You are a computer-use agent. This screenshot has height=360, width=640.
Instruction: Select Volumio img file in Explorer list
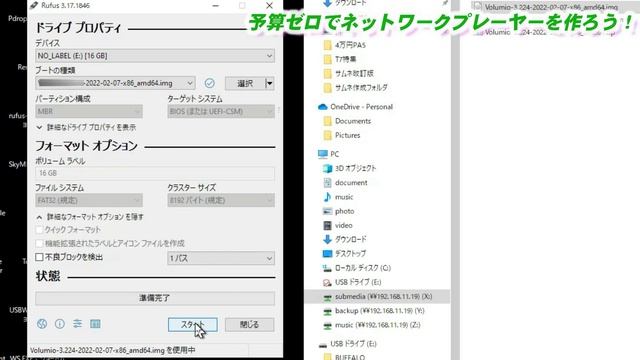[551, 7]
